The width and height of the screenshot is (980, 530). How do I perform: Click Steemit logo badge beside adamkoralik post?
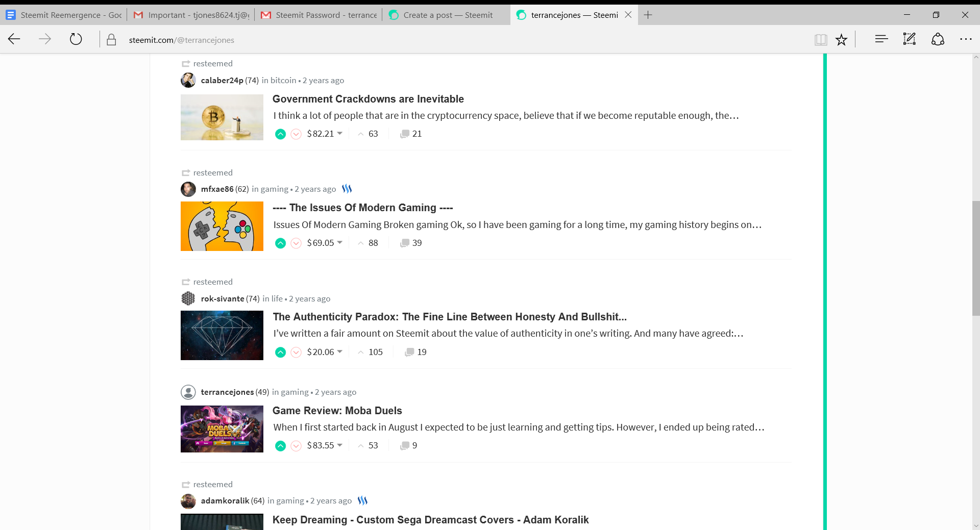pyautogui.click(x=363, y=500)
